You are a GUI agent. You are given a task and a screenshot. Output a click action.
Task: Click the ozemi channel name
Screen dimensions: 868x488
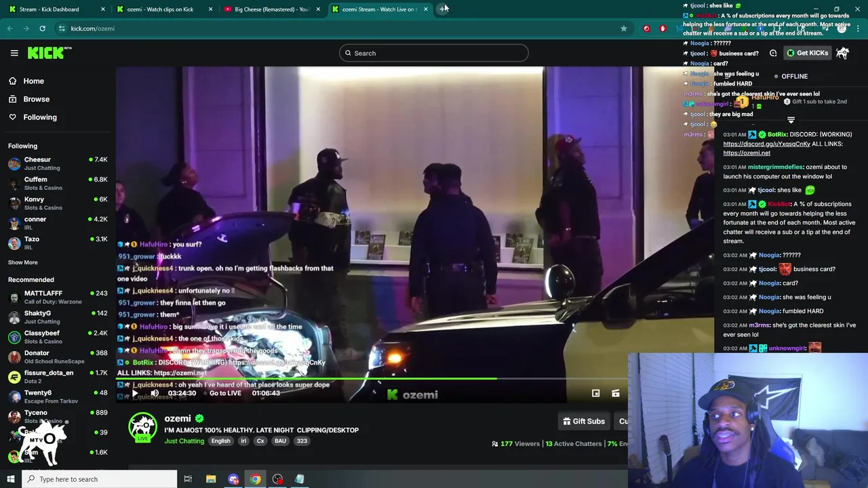coord(178,419)
